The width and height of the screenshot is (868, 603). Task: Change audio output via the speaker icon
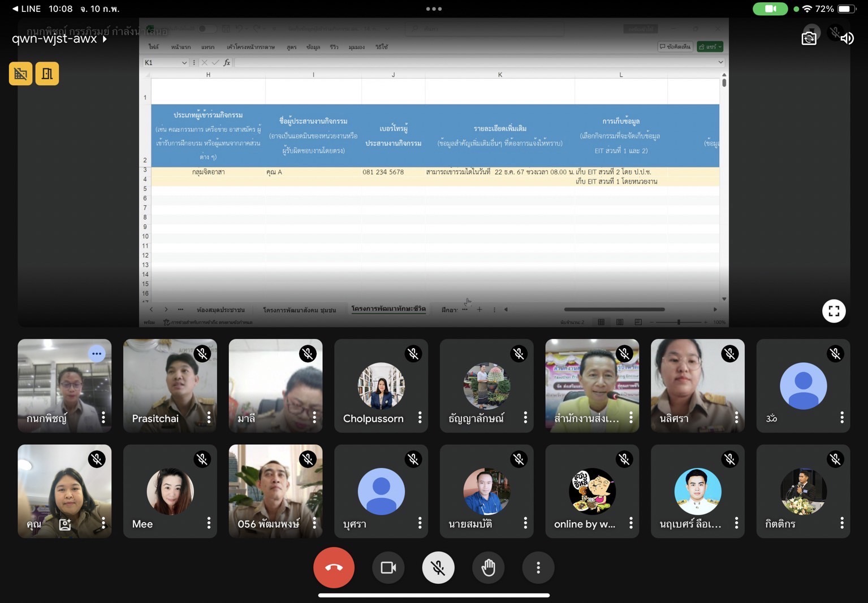[x=847, y=38]
